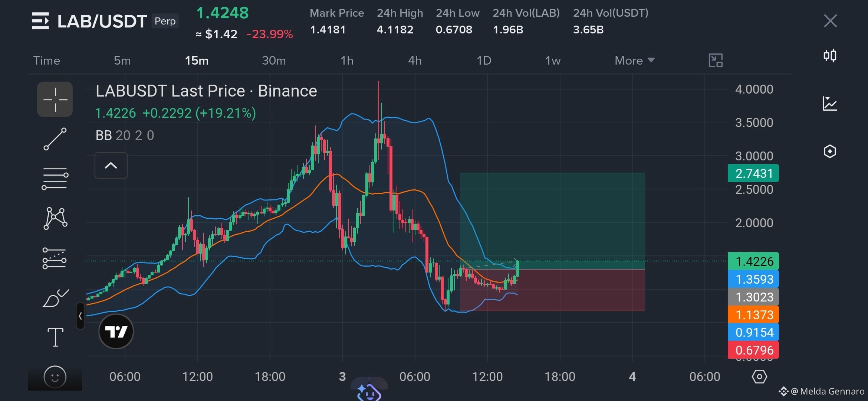Collapse the drawing toolbar arrow
This screenshot has height=401, width=868.
click(x=80, y=316)
